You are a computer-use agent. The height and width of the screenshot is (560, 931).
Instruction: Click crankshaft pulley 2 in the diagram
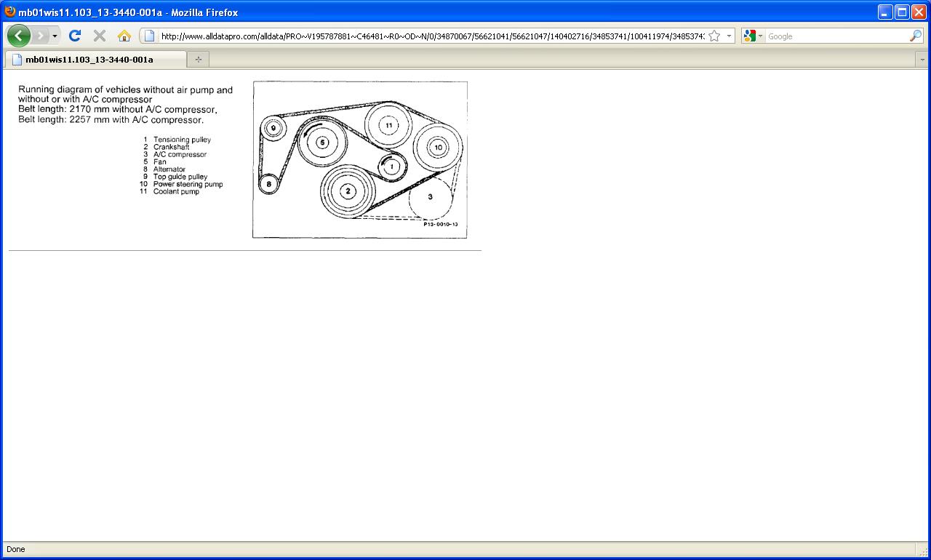click(x=348, y=191)
